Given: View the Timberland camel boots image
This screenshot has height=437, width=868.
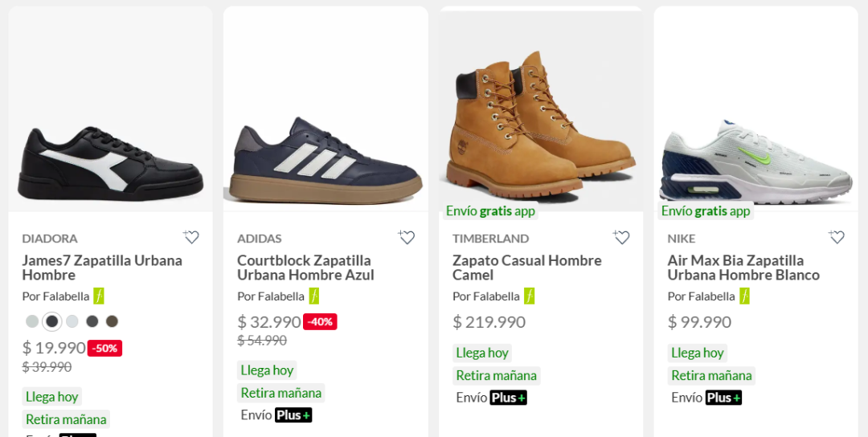Looking at the screenshot, I should pos(541,111).
